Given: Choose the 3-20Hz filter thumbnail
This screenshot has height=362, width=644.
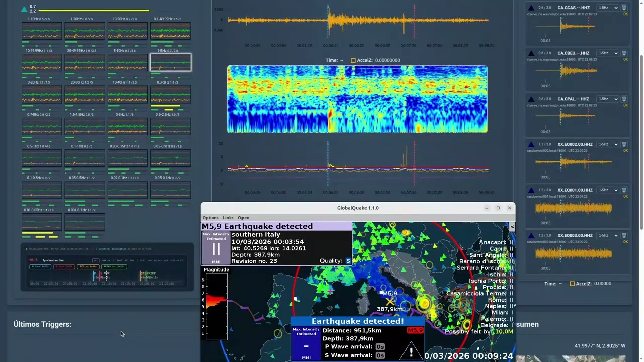Looking at the screenshot, I should click(42, 95).
